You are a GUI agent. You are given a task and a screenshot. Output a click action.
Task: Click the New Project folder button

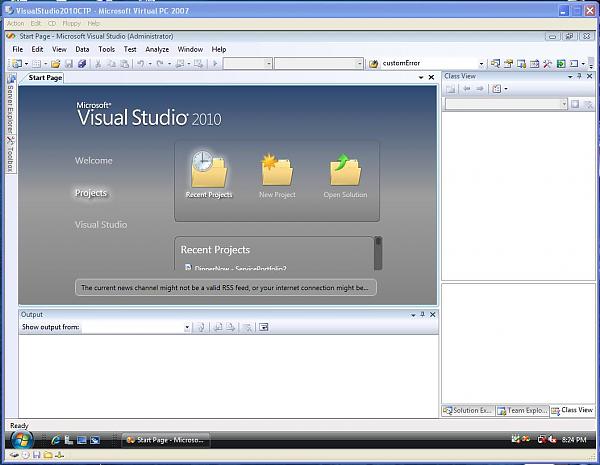[277, 175]
